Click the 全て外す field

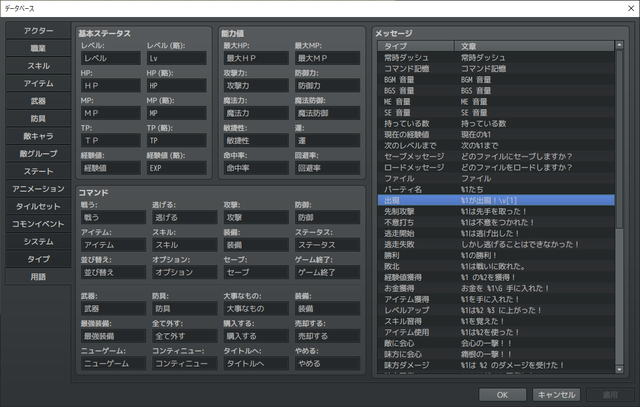coord(184,336)
